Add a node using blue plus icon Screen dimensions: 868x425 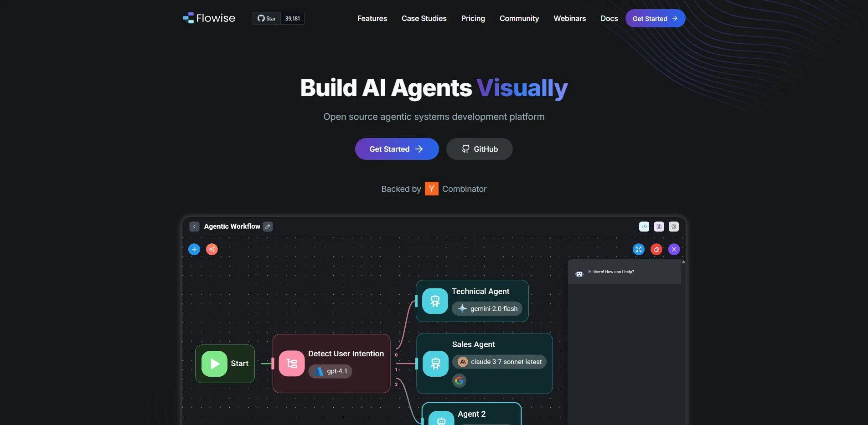coord(194,249)
